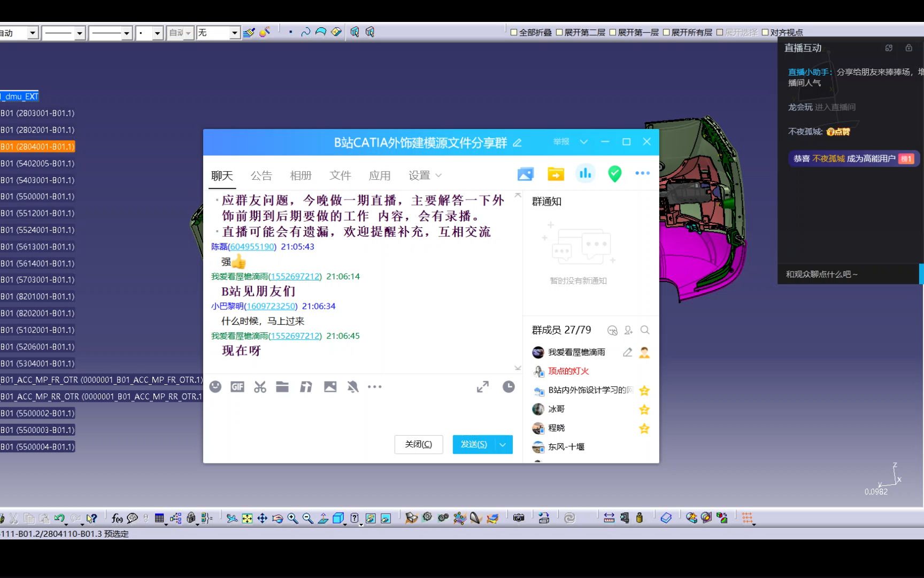Check the 全部折叠 checkbox
Image resolution: width=924 pixels, height=578 pixels.
[x=514, y=32]
